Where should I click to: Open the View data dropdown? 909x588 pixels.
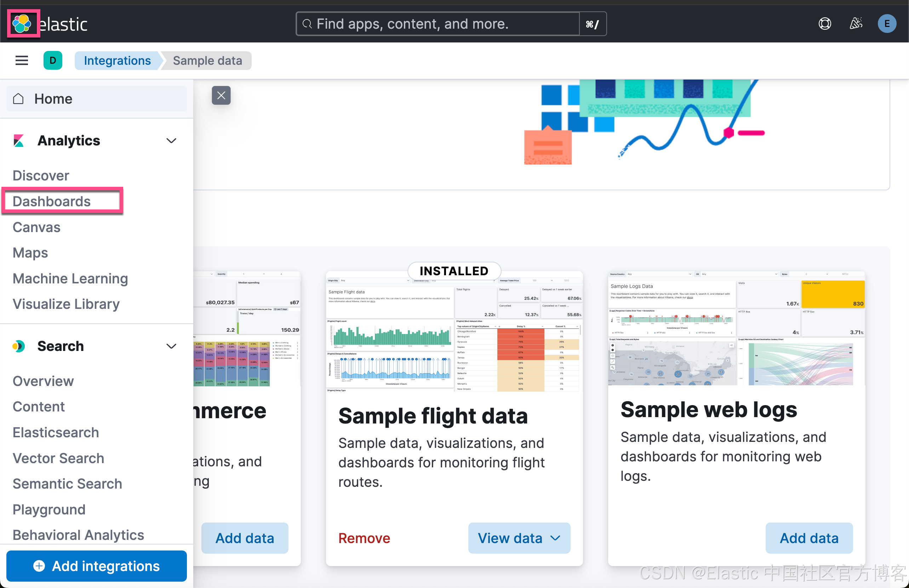pyautogui.click(x=519, y=538)
